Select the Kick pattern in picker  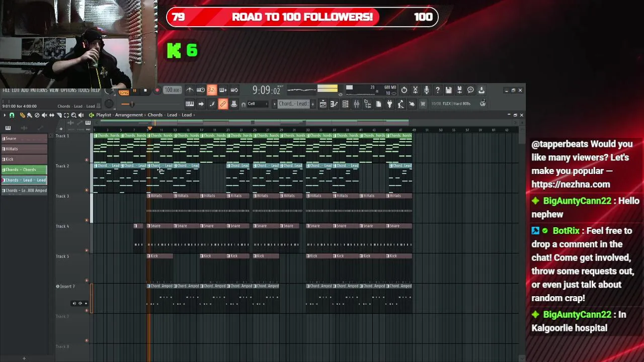pyautogui.click(x=24, y=159)
